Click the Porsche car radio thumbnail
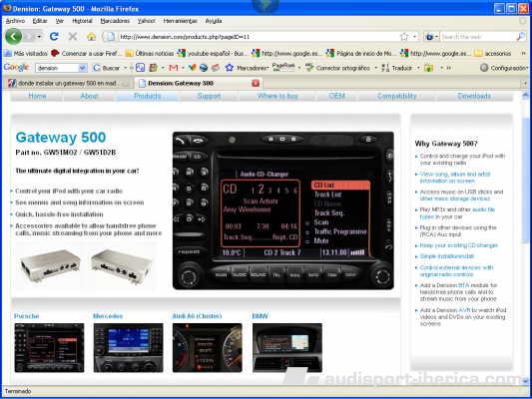Viewport: 532px width, 399px height. point(49,347)
